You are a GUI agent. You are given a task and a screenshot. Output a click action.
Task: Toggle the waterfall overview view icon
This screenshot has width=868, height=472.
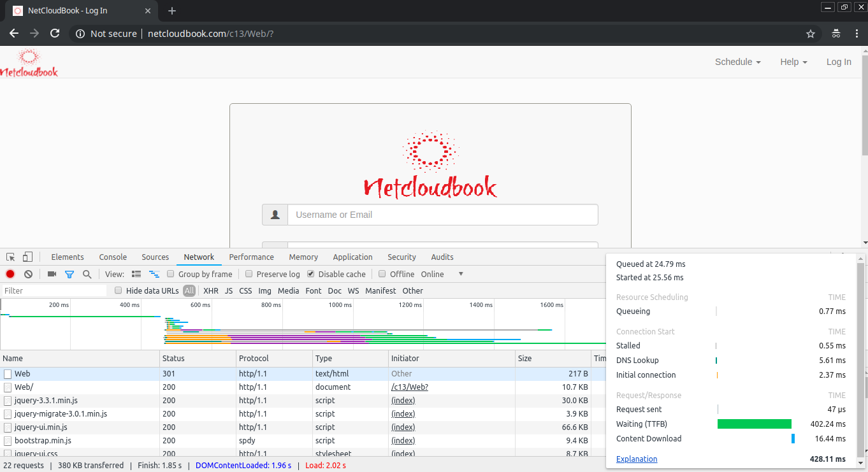click(x=154, y=274)
